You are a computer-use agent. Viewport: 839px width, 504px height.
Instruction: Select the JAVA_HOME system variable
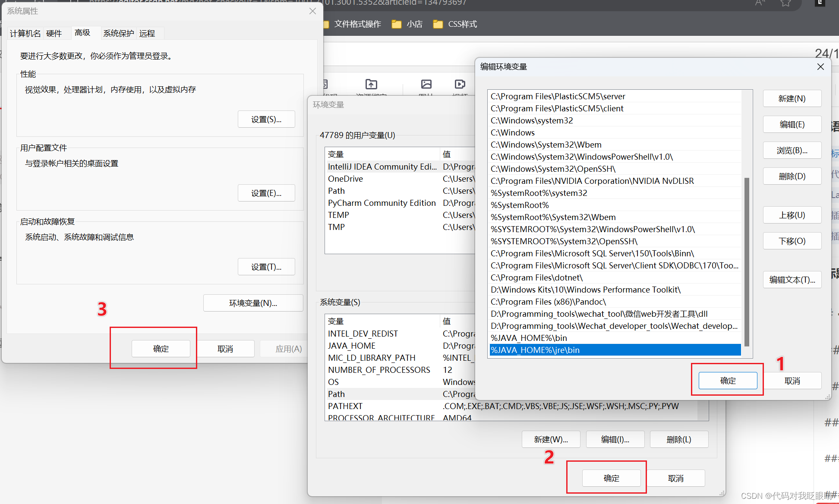pyautogui.click(x=400, y=346)
